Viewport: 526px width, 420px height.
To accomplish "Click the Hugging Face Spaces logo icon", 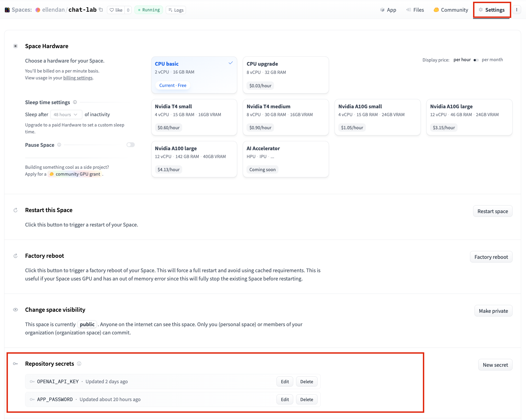I will [x=7, y=10].
